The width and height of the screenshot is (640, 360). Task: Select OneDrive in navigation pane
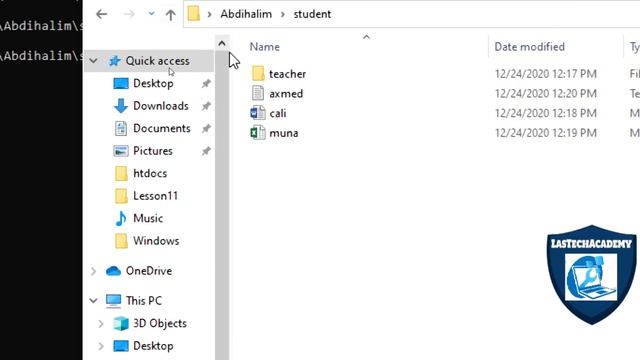pyautogui.click(x=149, y=271)
